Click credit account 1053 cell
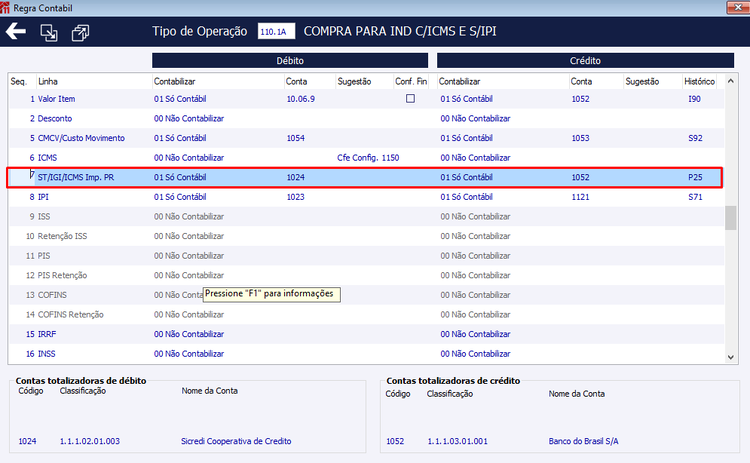750x463 pixels. [x=580, y=138]
